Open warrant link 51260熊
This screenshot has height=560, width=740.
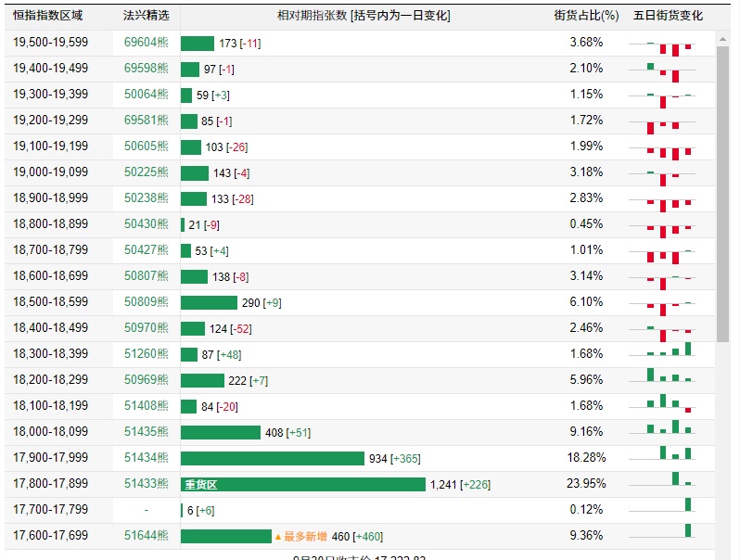[147, 354]
